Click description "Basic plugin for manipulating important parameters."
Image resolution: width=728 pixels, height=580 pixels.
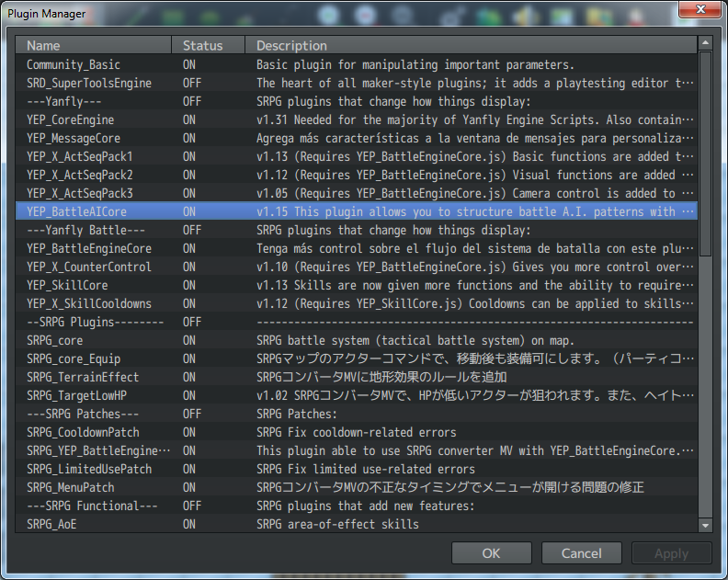tap(415, 64)
